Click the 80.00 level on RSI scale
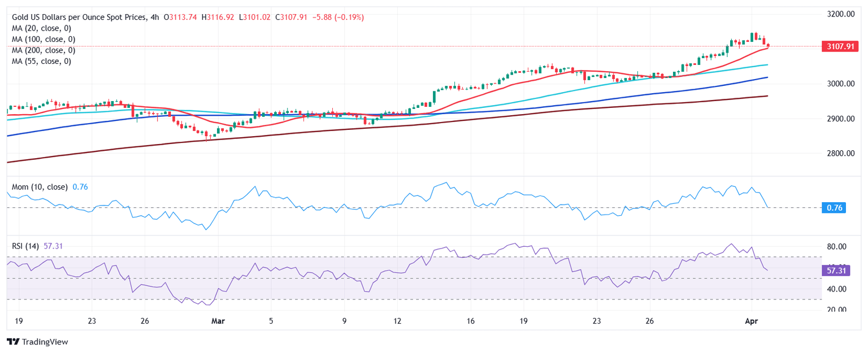This screenshot has height=353, width=868. [x=837, y=247]
